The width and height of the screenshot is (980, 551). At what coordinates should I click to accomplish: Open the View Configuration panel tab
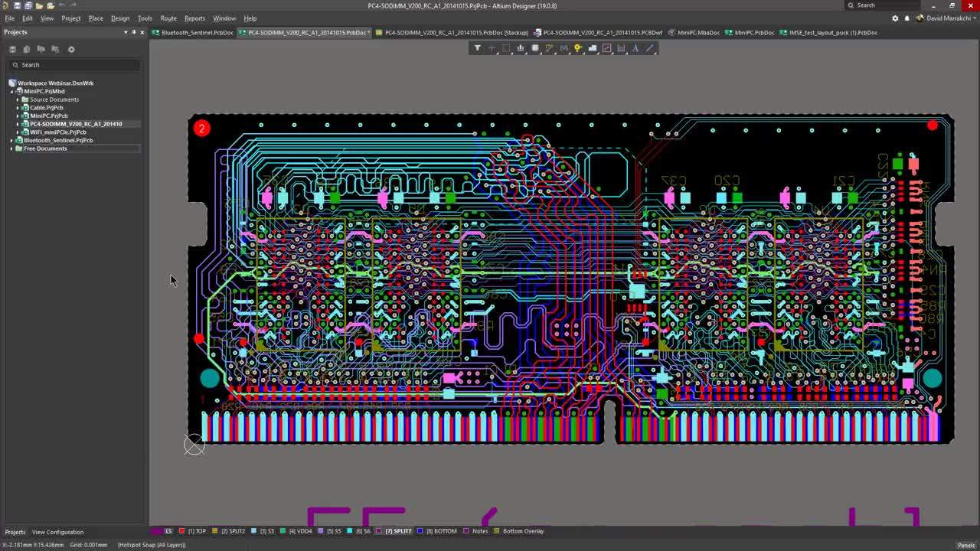tap(57, 532)
